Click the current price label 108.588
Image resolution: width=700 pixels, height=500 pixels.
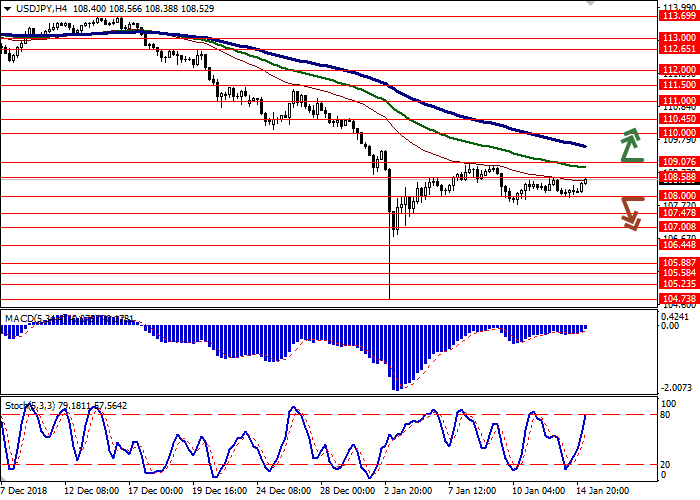pyautogui.click(x=678, y=177)
